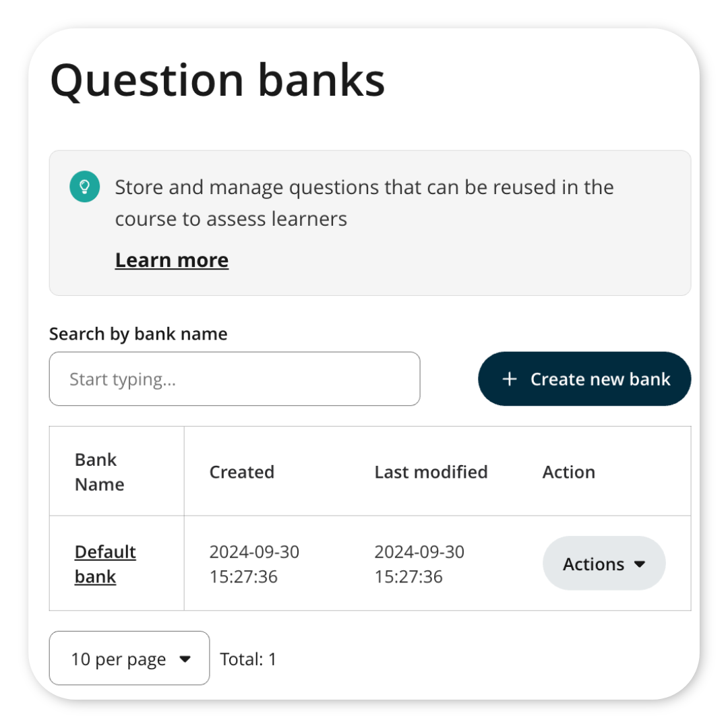Click the Default bank last modified date cell
The image size is (728, 728).
coord(419,564)
